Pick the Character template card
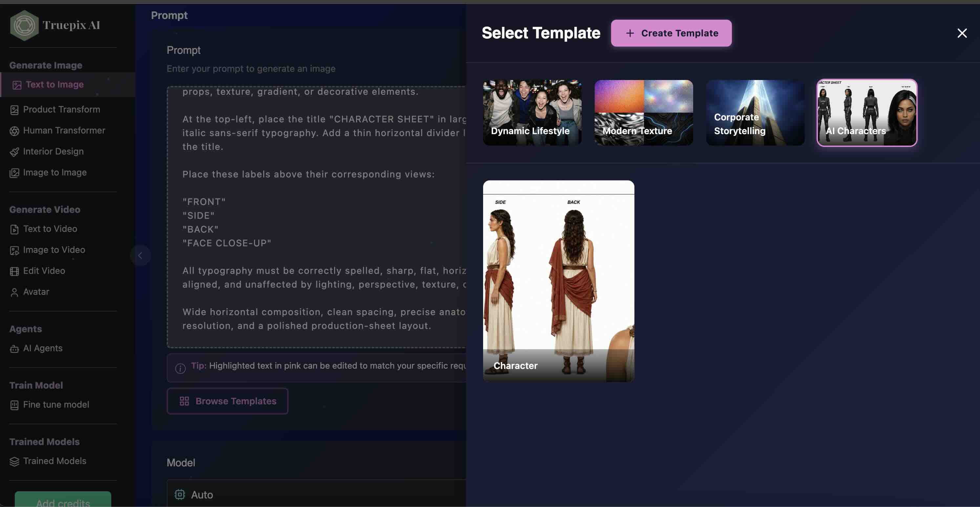Screen dimensions: 980x507 [559, 281]
